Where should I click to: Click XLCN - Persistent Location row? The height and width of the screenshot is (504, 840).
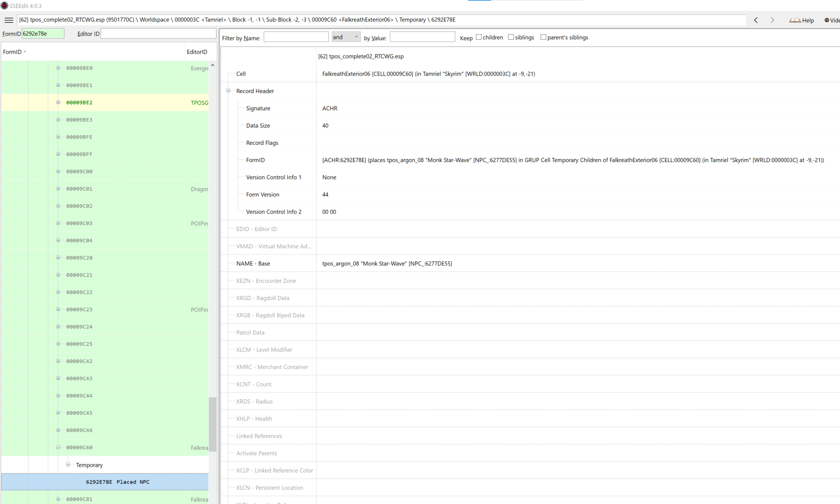click(530, 488)
